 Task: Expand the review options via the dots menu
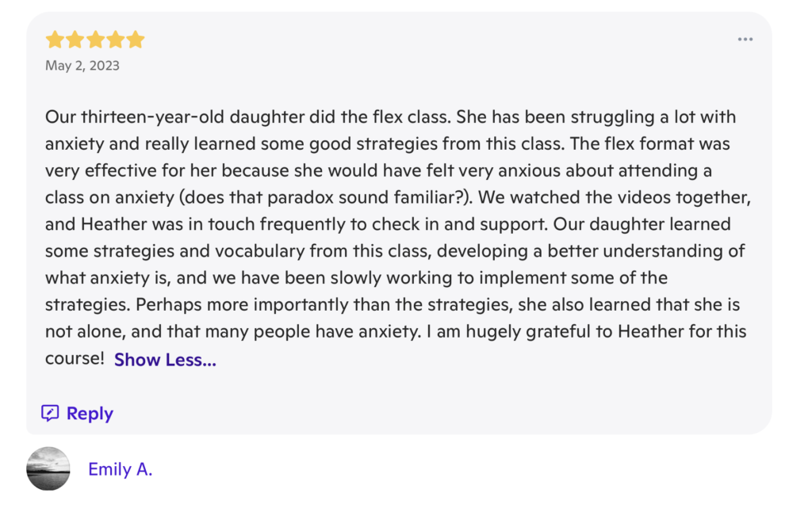[745, 38]
